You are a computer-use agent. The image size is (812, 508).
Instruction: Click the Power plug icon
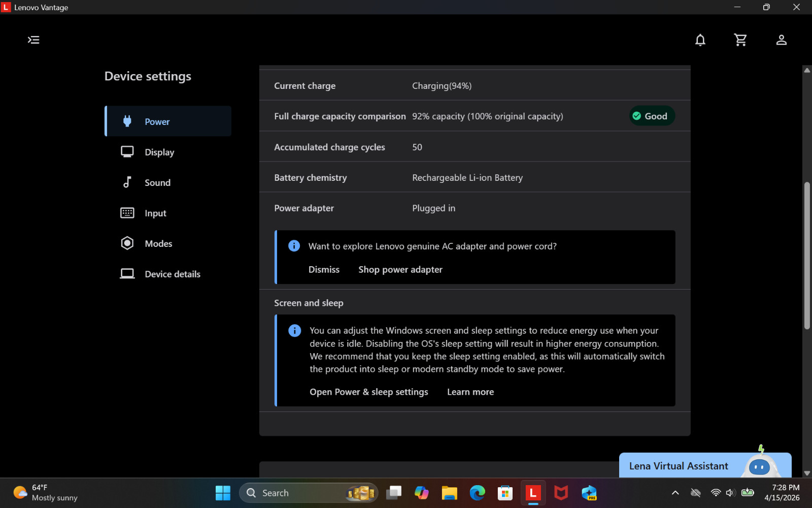127,121
